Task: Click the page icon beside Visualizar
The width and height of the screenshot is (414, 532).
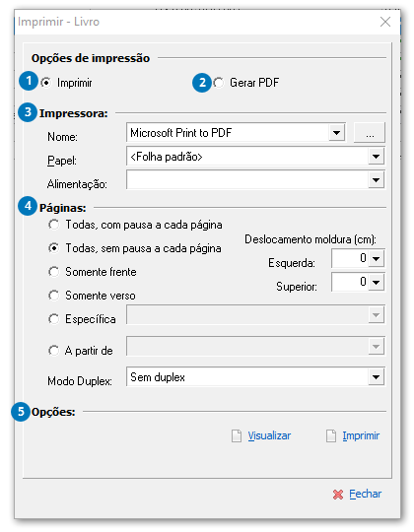Action: [x=237, y=436]
